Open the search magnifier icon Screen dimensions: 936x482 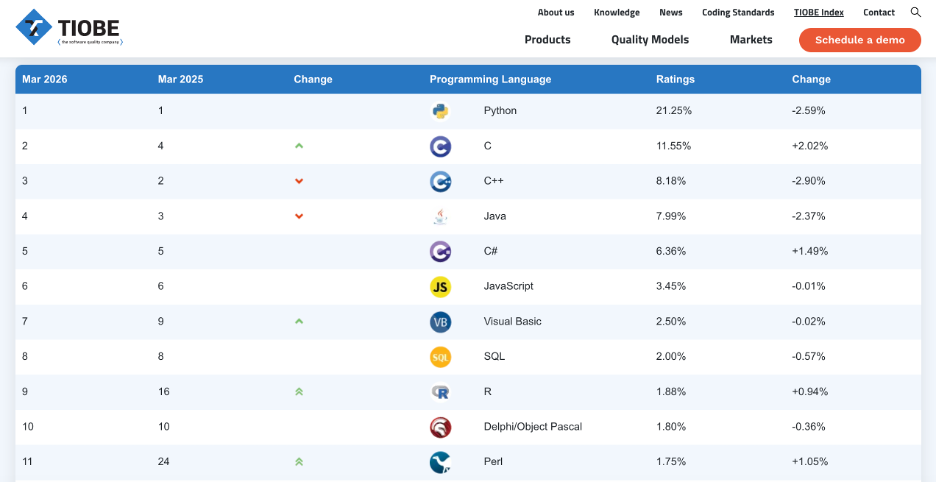[x=916, y=12]
